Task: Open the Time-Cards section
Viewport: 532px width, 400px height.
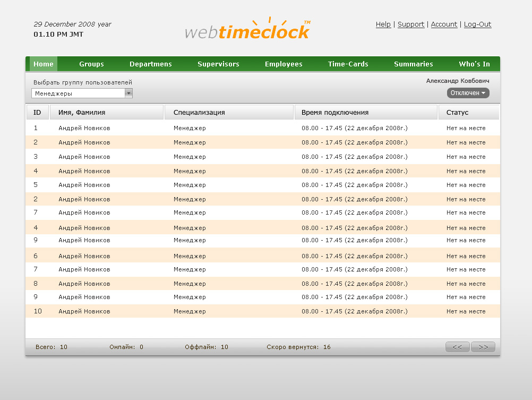Action: tap(348, 63)
